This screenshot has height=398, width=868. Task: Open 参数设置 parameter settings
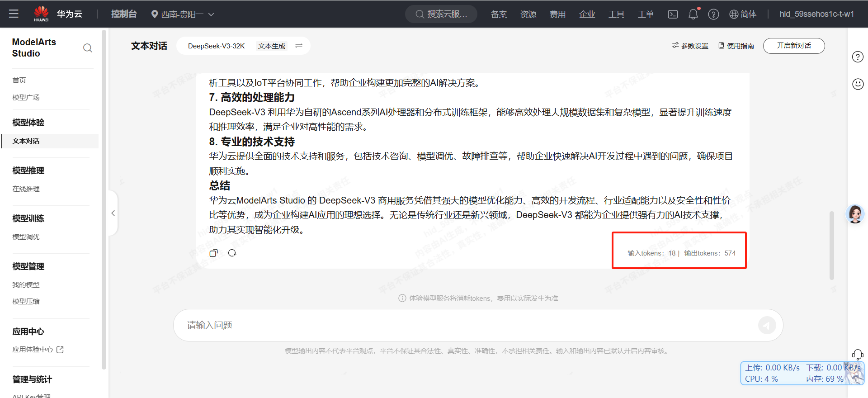coord(690,46)
